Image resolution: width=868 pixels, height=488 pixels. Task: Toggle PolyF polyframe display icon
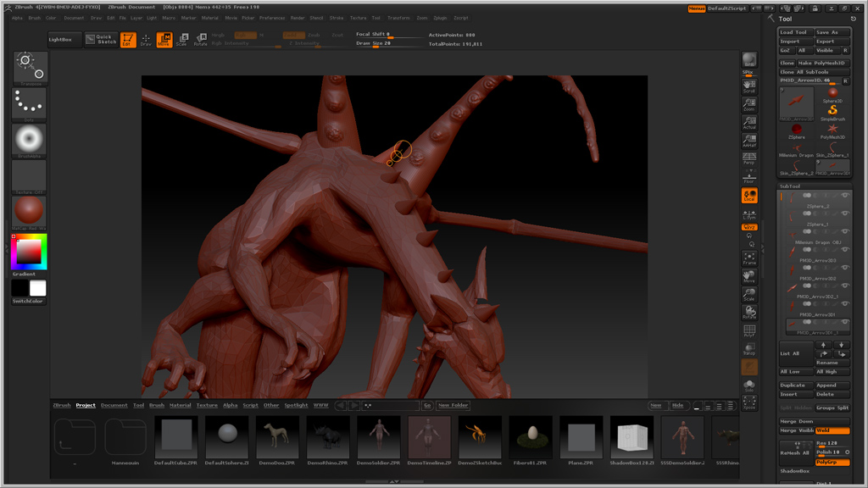pyautogui.click(x=748, y=331)
